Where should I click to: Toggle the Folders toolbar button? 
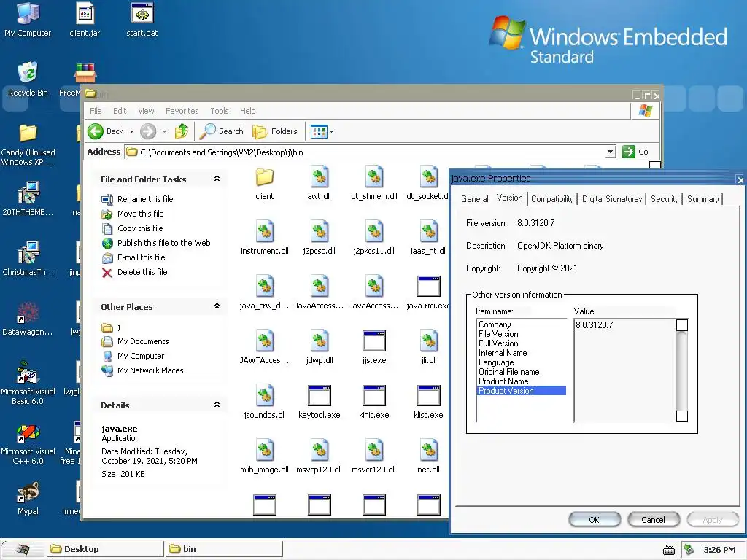point(275,131)
